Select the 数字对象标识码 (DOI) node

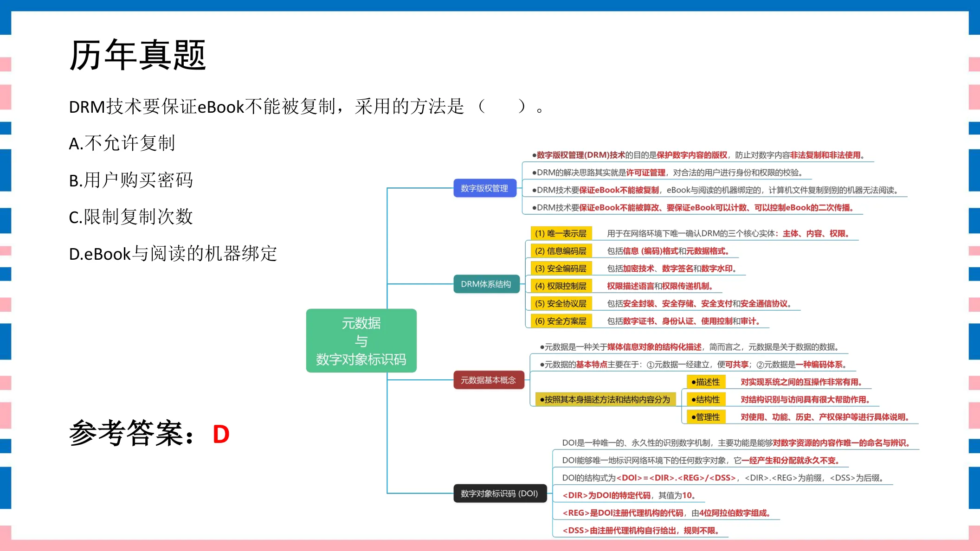click(500, 493)
